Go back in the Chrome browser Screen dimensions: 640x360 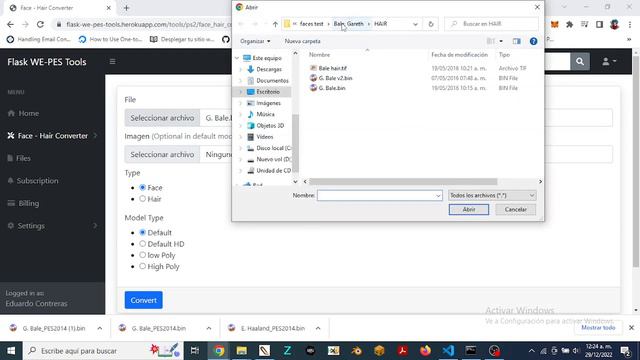[10, 24]
